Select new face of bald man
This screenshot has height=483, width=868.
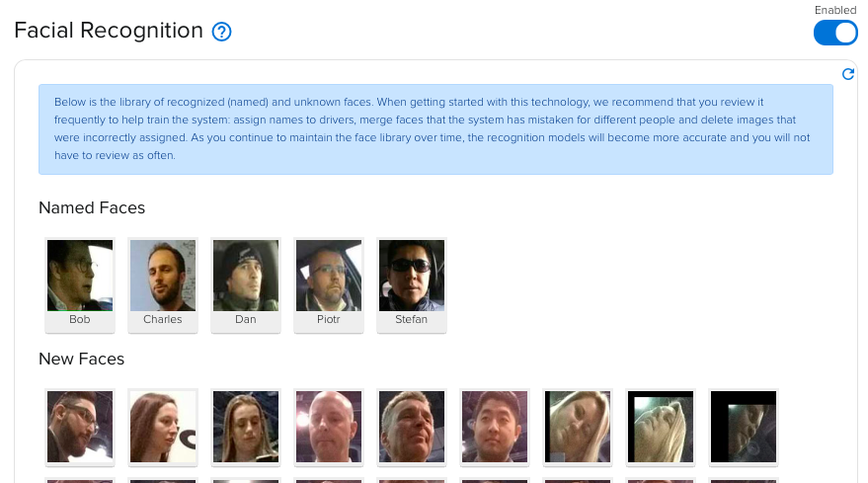pyautogui.click(x=329, y=427)
